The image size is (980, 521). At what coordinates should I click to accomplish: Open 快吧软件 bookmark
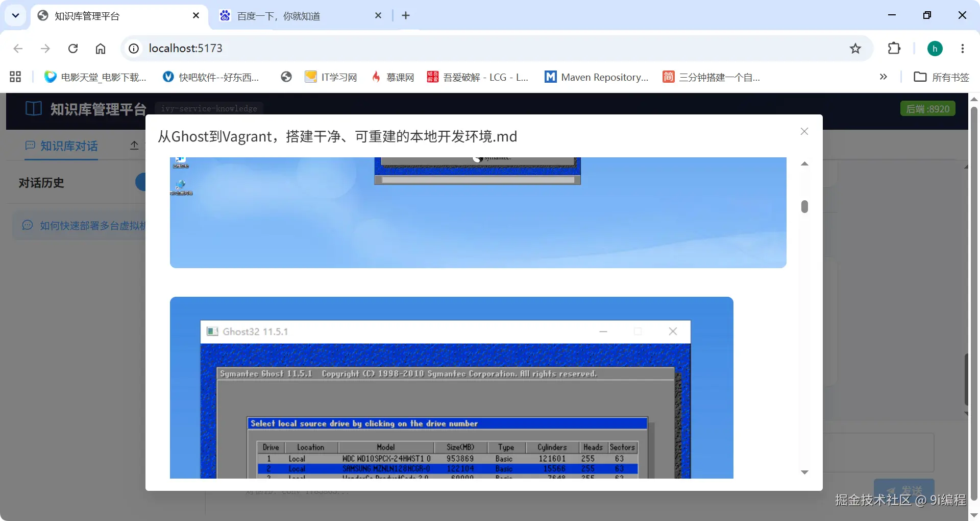(211, 77)
